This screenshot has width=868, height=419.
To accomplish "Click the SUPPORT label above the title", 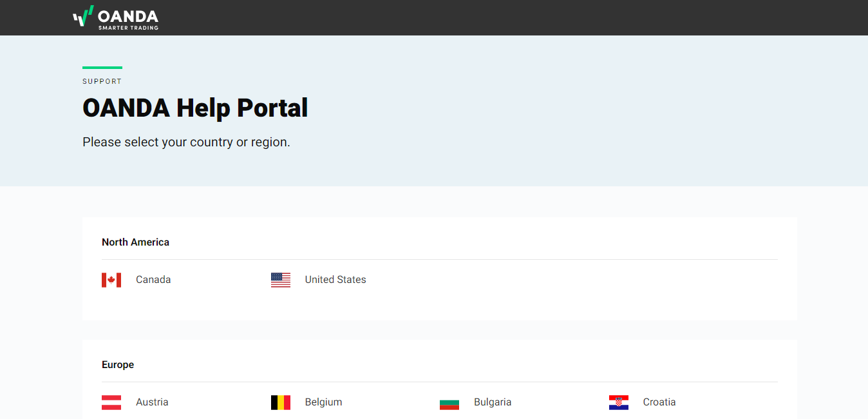I will [x=102, y=81].
